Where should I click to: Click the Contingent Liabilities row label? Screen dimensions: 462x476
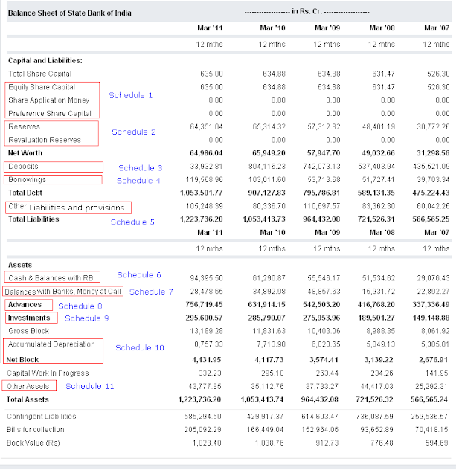42,416
